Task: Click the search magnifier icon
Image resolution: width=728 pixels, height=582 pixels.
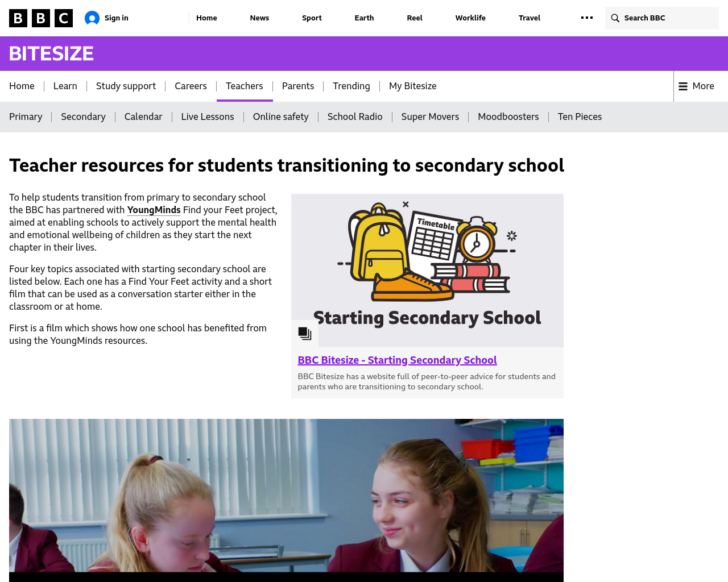Action: 615,18
